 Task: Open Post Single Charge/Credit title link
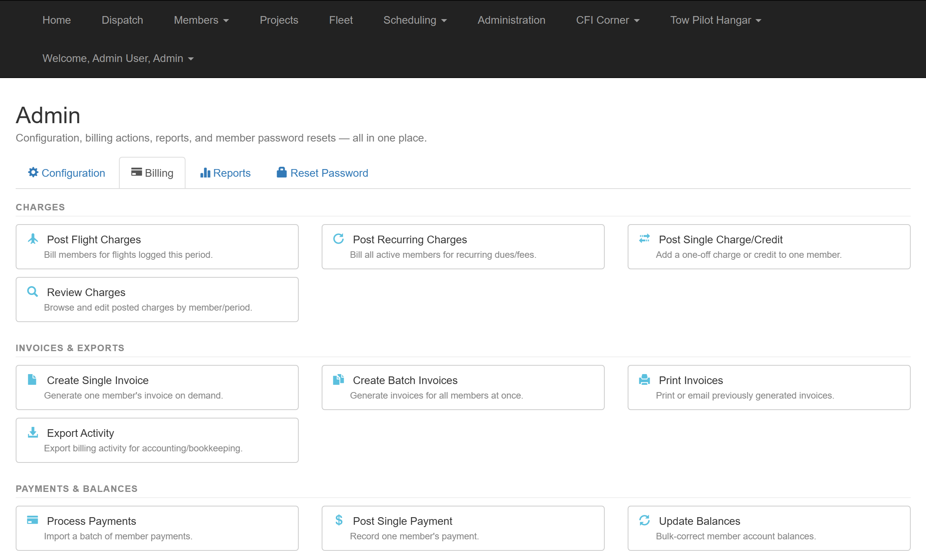pos(721,239)
